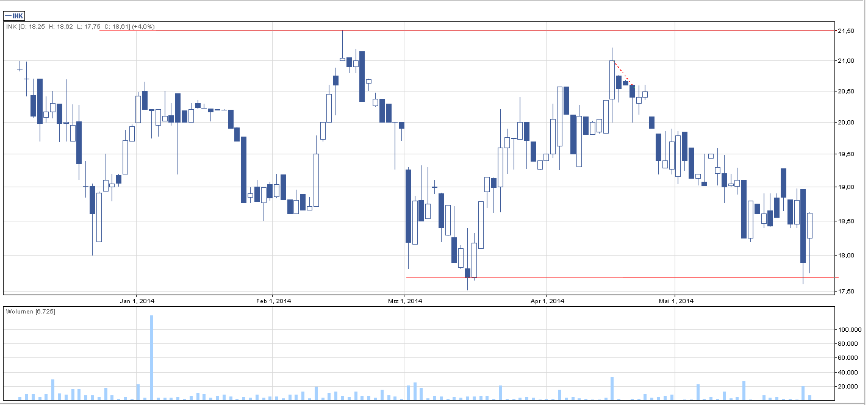This screenshot has height=405, width=868.
Task: Click the last white candlestick on the chart
Action: [809, 226]
